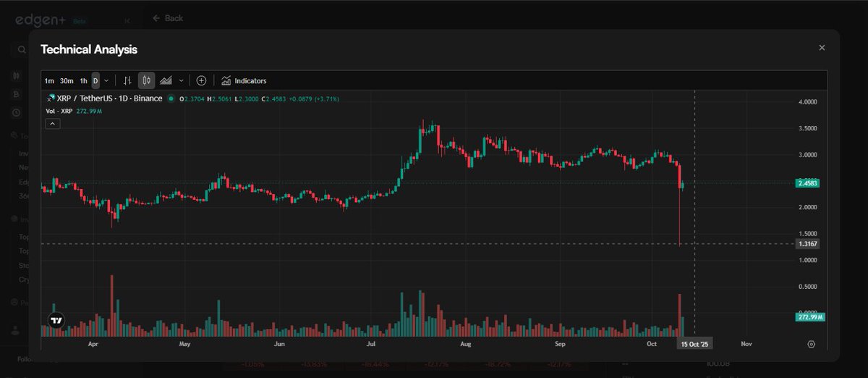
Task: Switch to area chart style
Action: [166, 80]
